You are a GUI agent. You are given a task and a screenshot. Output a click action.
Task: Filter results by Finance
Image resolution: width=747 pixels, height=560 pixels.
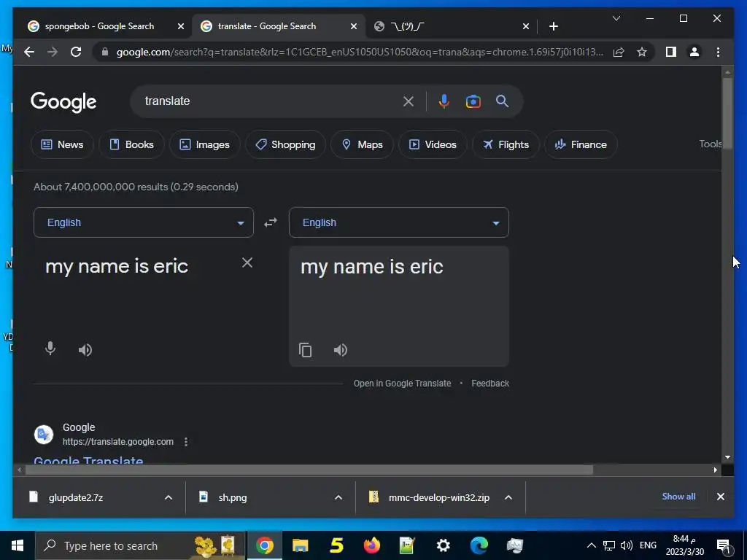(x=581, y=144)
